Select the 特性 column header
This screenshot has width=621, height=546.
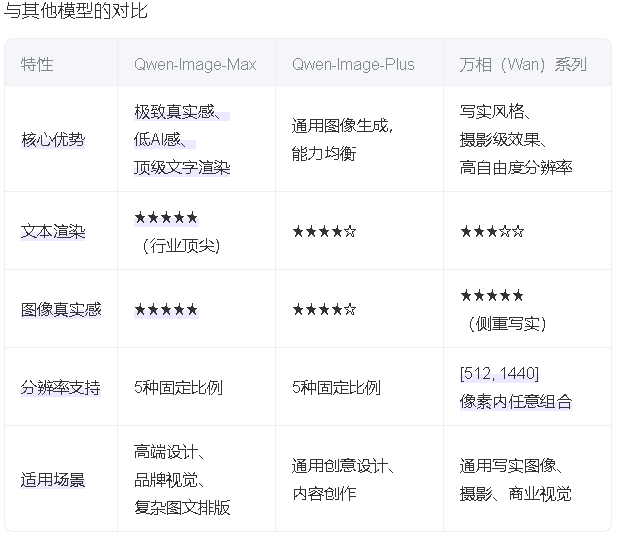click(36, 64)
